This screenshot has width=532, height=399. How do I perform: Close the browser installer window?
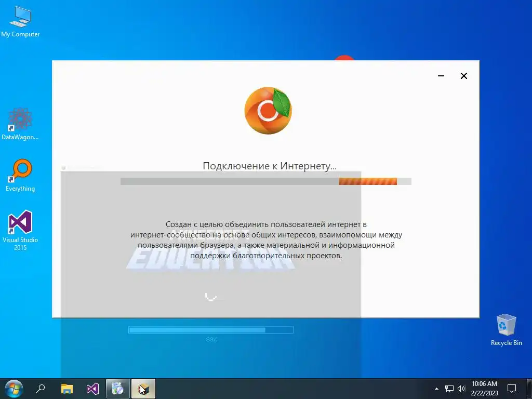point(464,76)
